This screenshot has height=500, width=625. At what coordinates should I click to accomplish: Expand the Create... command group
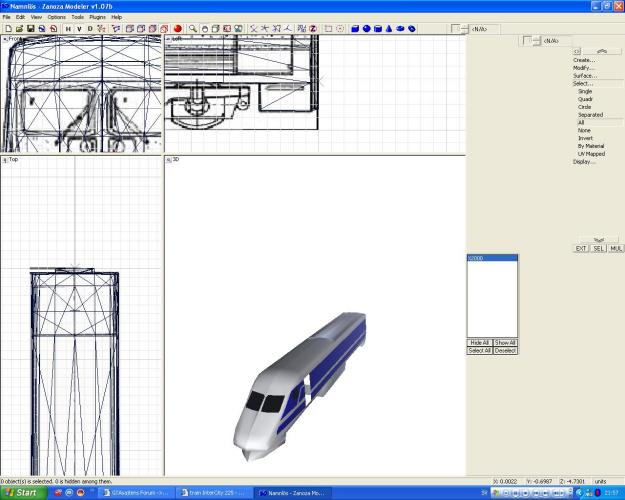[x=584, y=60]
